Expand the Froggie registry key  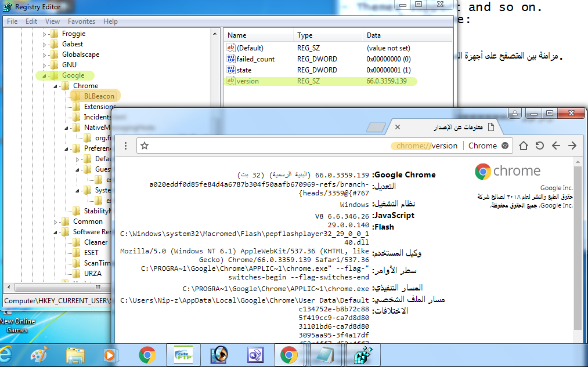click(44, 34)
